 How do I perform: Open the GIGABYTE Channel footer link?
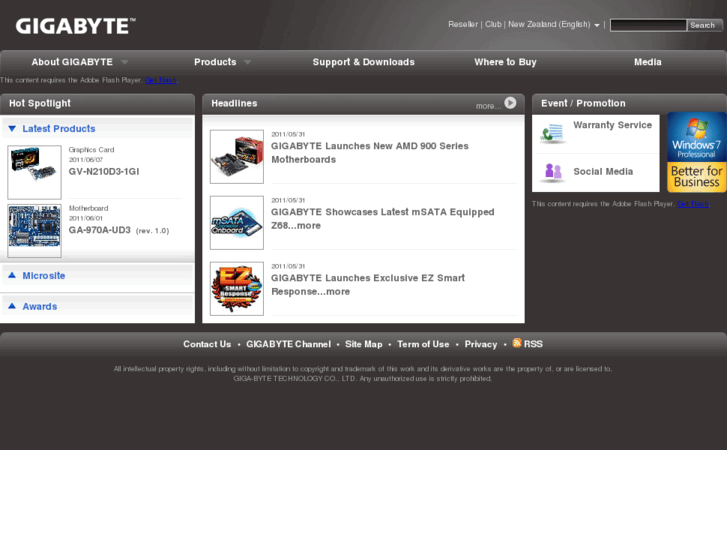tap(288, 344)
